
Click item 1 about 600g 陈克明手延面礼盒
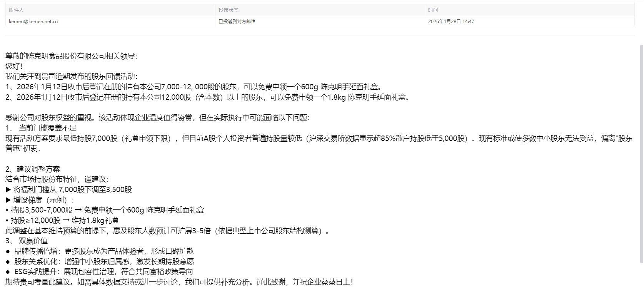[x=194, y=87]
